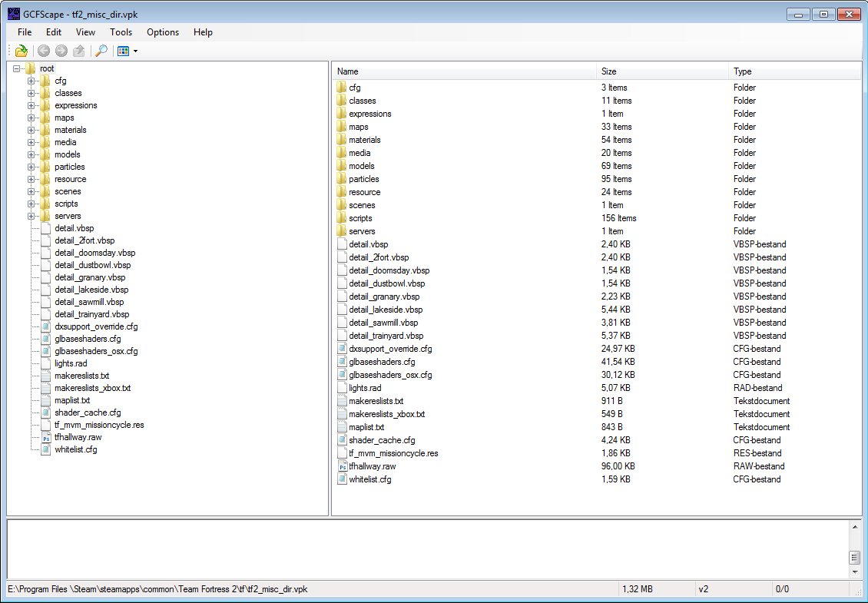
Task: Click the root folder icon in the tree
Action: pyautogui.click(x=31, y=68)
